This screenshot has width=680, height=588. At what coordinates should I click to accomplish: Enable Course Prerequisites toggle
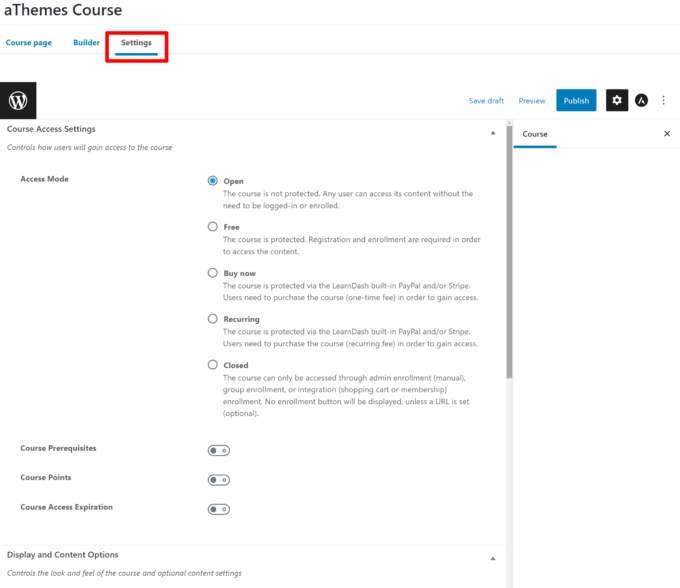coord(219,451)
